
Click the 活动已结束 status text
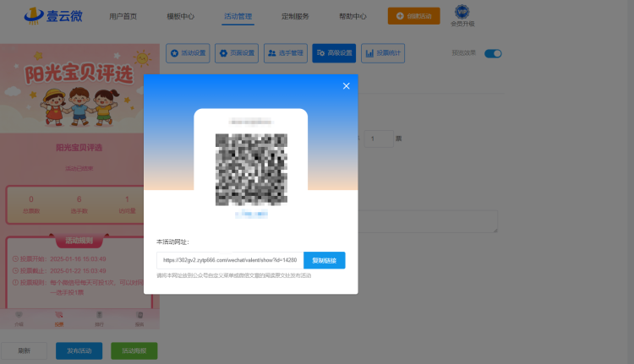(79, 168)
